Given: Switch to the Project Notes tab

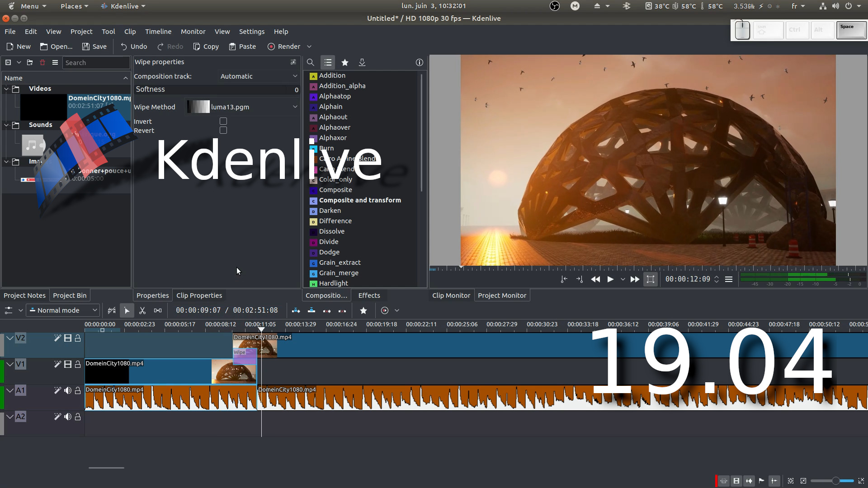Looking at the screenshot, I should [24, 296].
